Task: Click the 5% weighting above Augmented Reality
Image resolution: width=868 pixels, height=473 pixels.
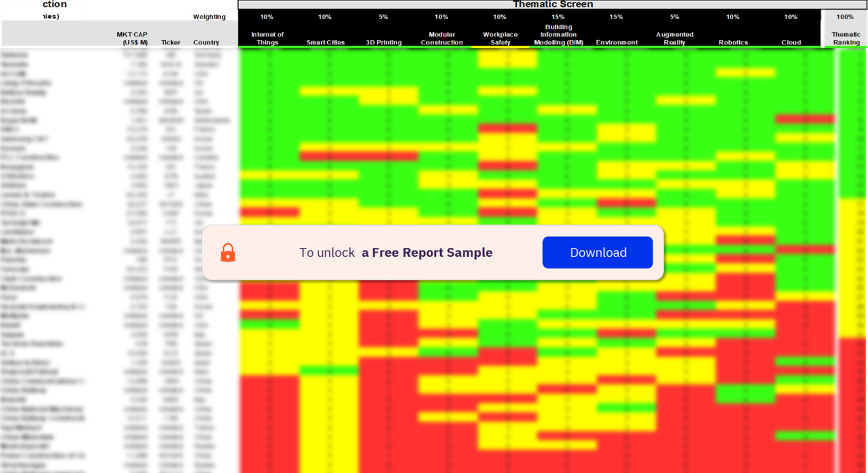Action: pyautogui.click(x=674, y=17)
